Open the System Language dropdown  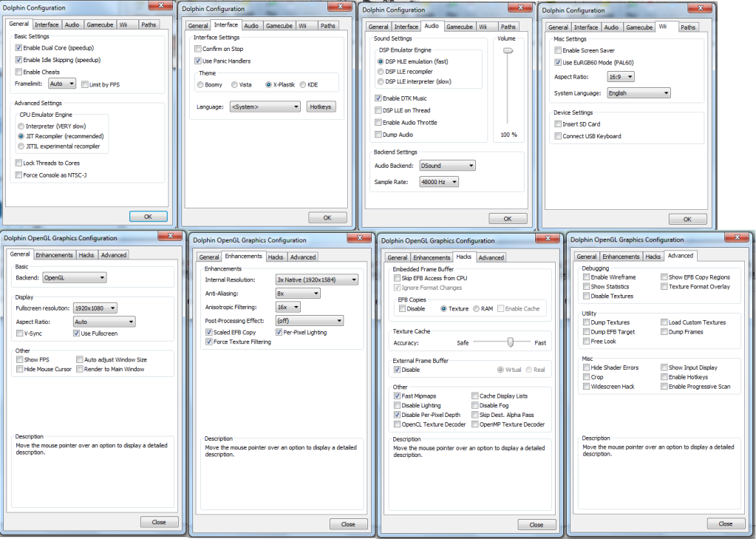tap(638, 93)
